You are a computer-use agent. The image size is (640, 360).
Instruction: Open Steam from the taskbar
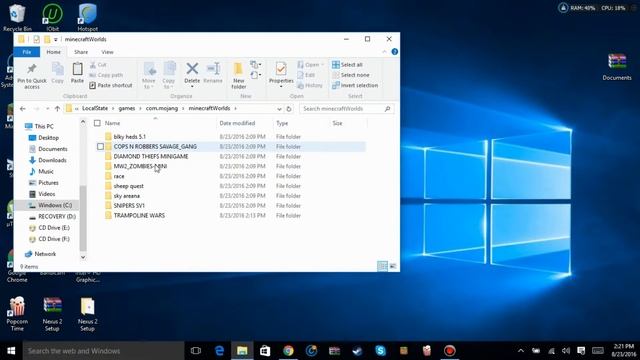(357, 351)
